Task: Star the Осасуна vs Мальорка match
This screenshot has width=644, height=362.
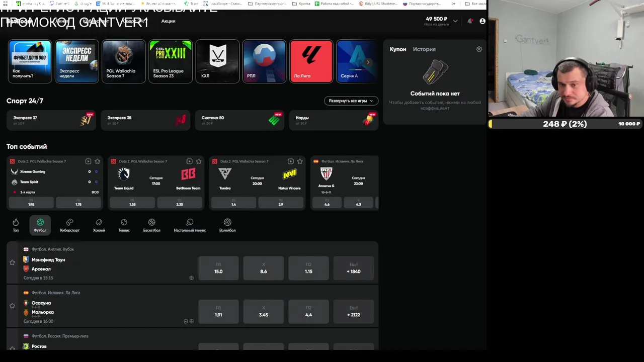Action: point(12,305)
